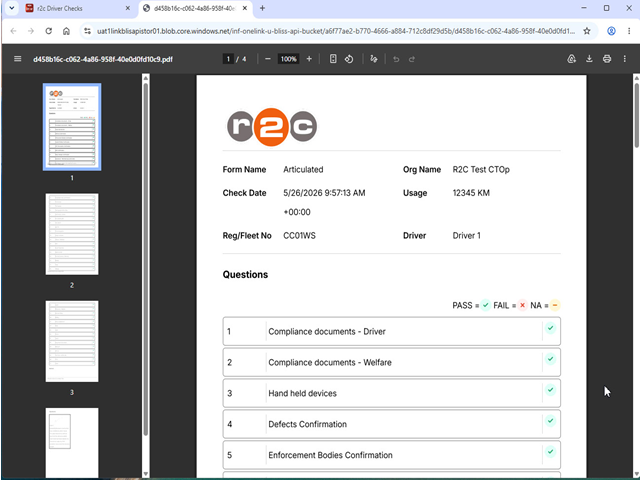Click the thumbnail panel scroll down arrow
Viewport: 640px width, 481px height.
146,474
